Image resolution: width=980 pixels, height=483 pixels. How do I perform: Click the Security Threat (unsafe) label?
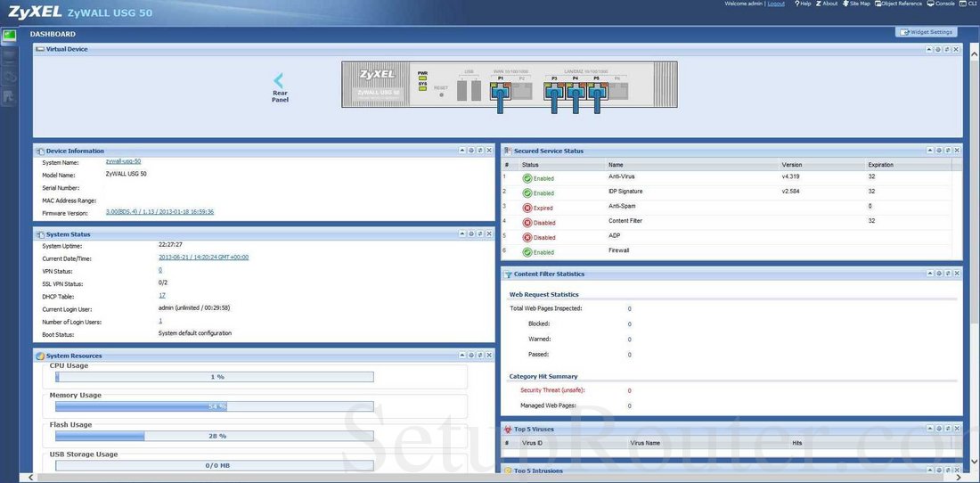(x=552, y=390)
